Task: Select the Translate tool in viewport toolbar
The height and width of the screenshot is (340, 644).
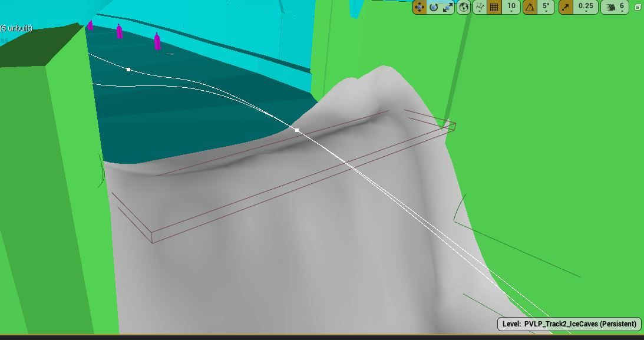Action: click(x=420, y=8)
